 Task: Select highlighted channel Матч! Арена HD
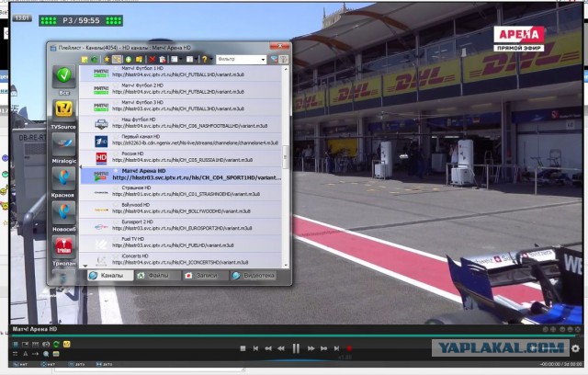tap(180, 175)
